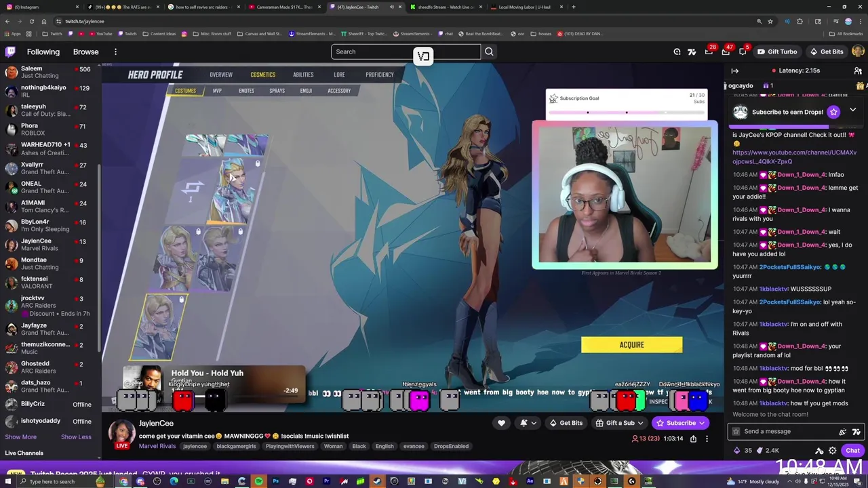
Task: Open the All Bookmarks folder
Action: [x=846, y=33]
